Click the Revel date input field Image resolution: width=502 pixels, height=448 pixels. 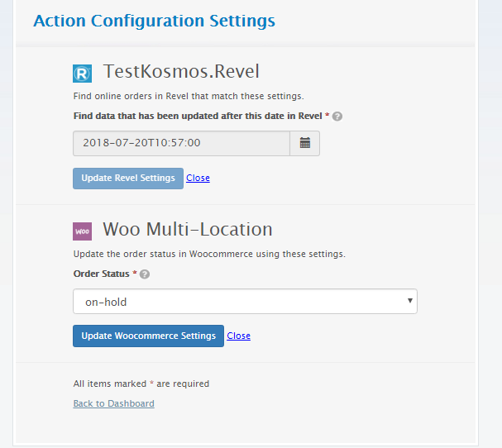point(181,143)
